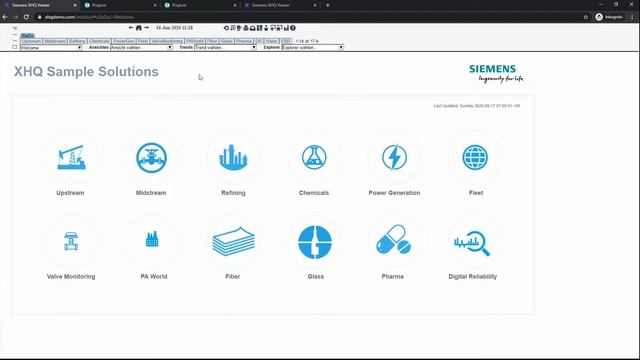Click the Midstream label
640x360 pixels.
click(151, 193)
